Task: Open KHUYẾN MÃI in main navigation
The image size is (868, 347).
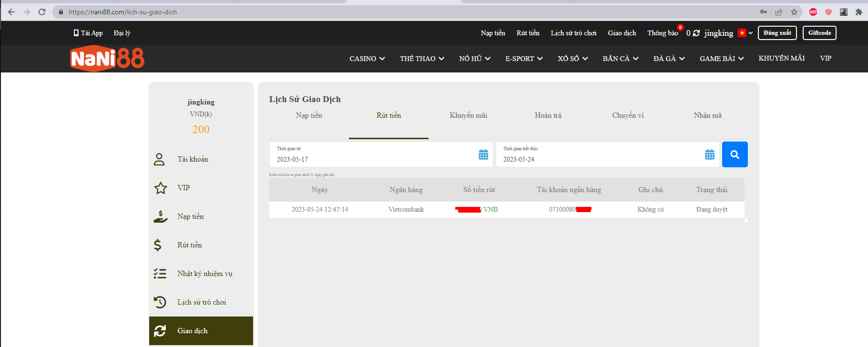Action: click(x=782, y=58)
